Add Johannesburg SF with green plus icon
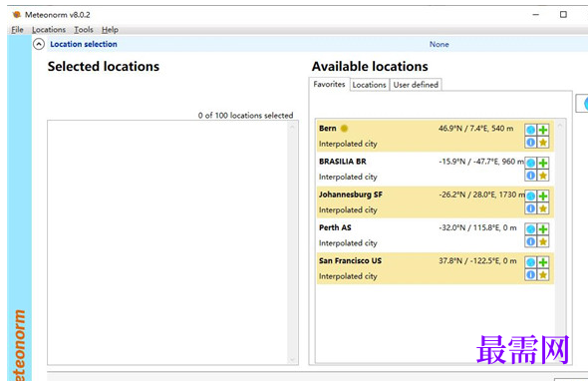 click(x=543, y=195)
